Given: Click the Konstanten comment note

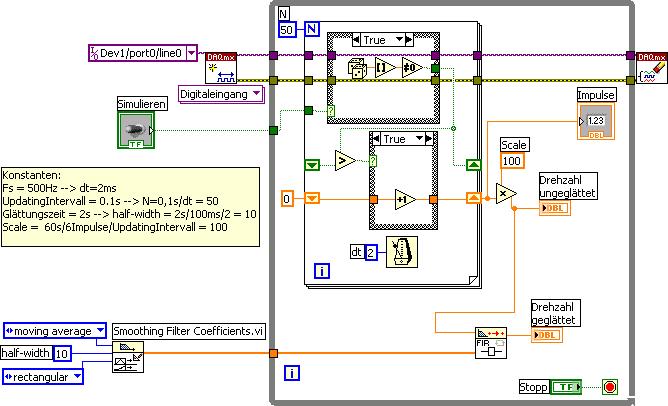Looking at the screenshot, I should click(x=130, y=207).
